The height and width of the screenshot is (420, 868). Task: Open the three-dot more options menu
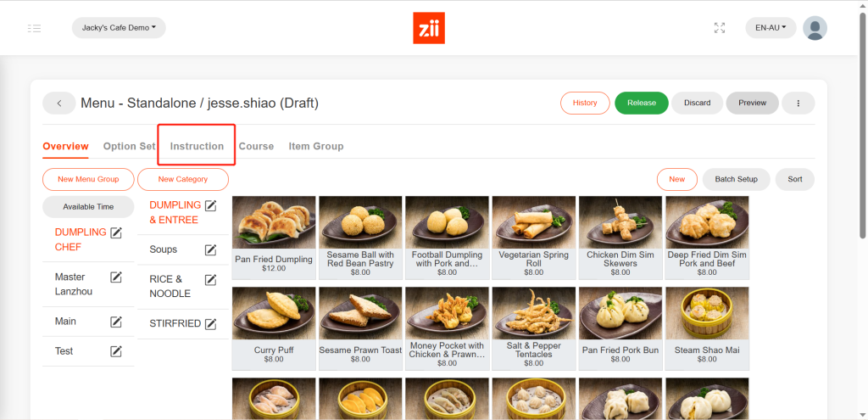point(798,104)
